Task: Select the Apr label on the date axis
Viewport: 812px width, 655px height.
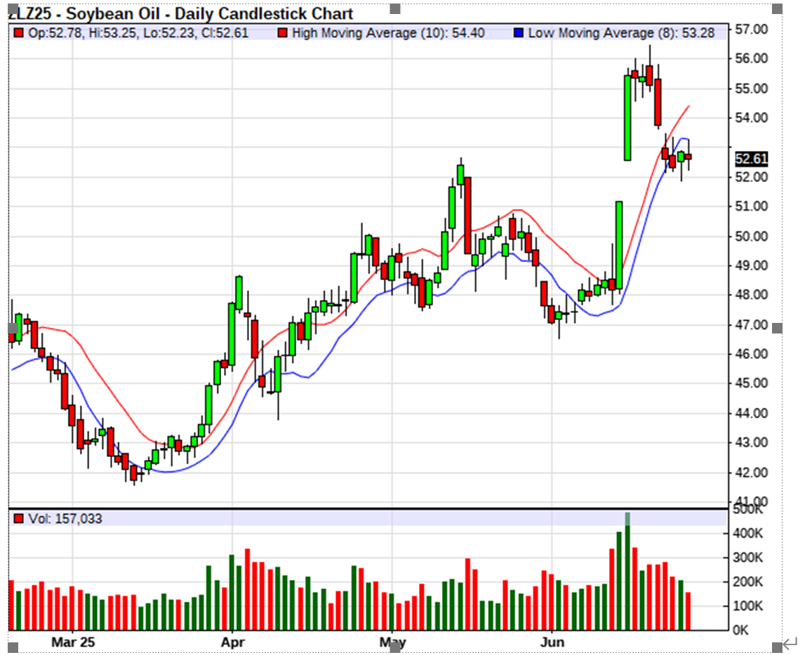Action: (x=232, y=642)
